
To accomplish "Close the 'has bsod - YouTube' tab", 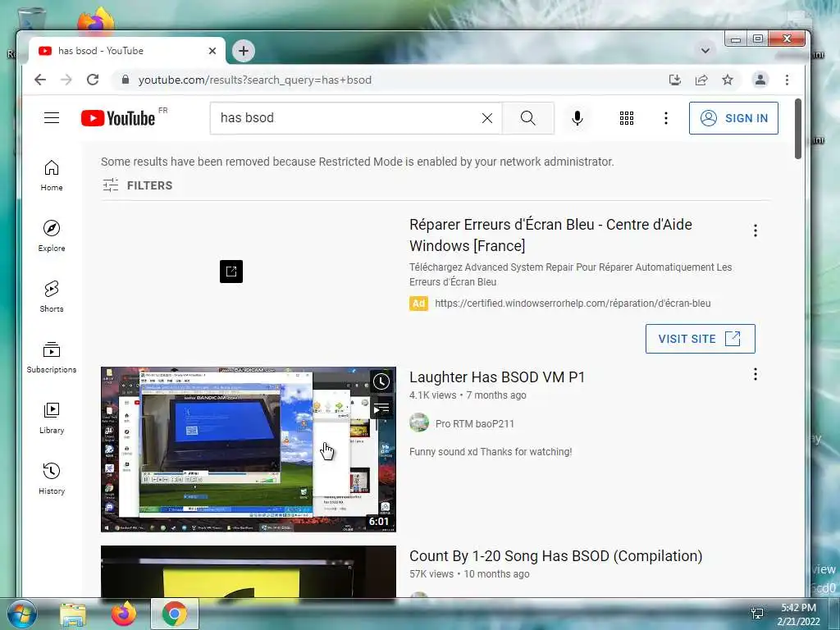I will (x=212, y=51).
